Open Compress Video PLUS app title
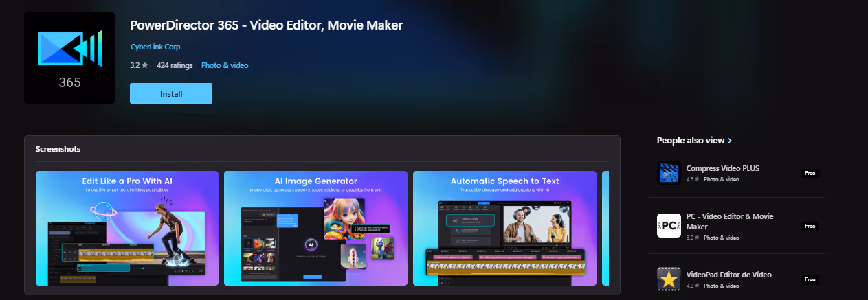This screenshot has width=868, height=300. 722,168
